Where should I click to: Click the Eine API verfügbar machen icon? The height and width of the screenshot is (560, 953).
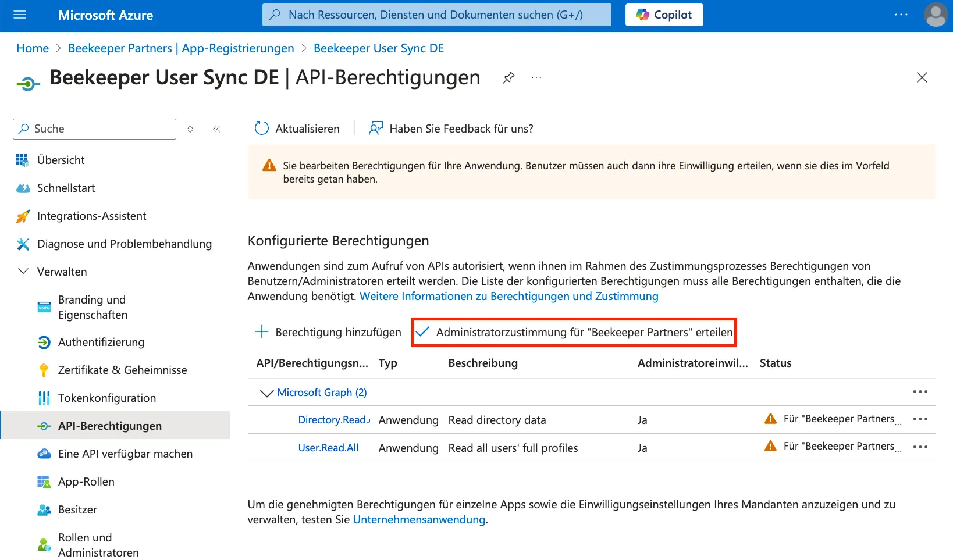point(44,454)
